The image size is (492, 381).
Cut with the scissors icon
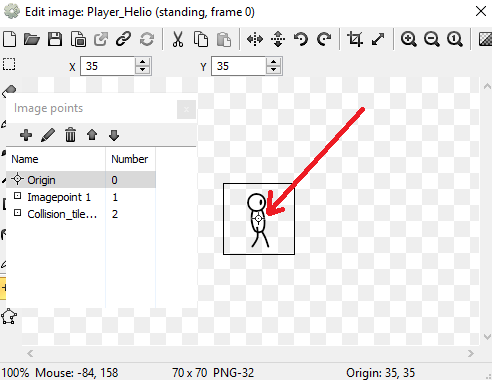click(178, 39)
